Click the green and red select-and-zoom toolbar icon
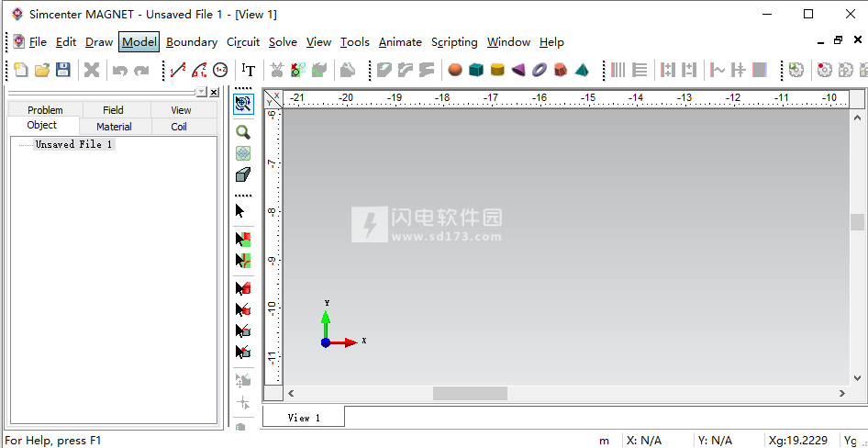This screenshot has height=448, width=868. [x=298, y=70]
